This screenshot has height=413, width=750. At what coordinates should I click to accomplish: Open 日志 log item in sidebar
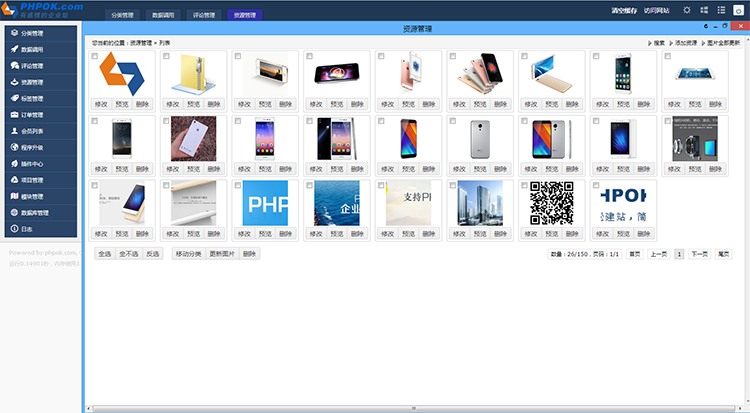point(41,229)
